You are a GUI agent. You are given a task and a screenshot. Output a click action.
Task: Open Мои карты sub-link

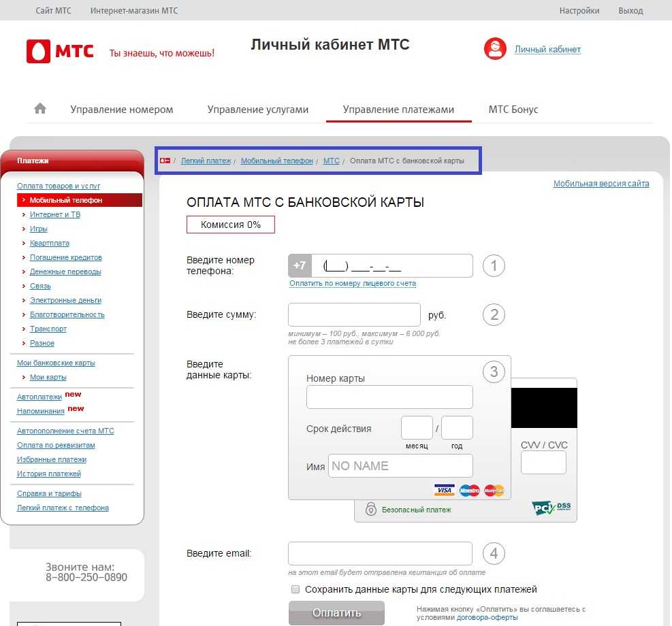[x=48, y=377]
